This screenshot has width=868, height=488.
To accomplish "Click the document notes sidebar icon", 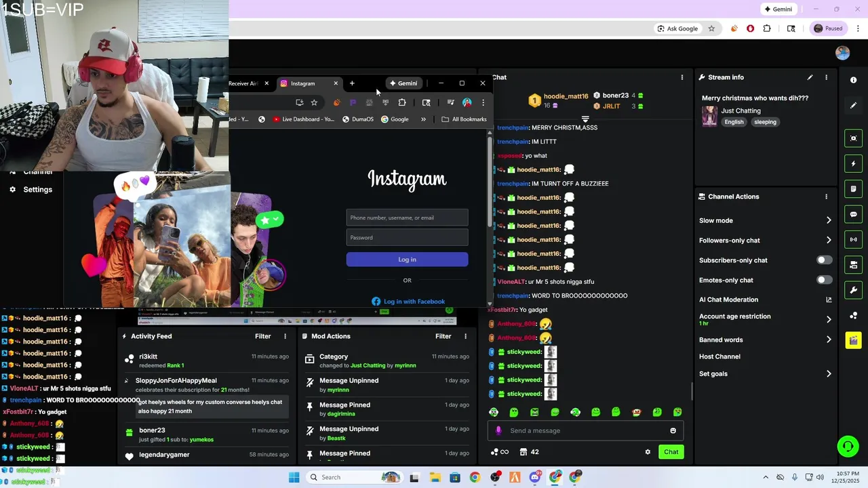I will [853, 188].
